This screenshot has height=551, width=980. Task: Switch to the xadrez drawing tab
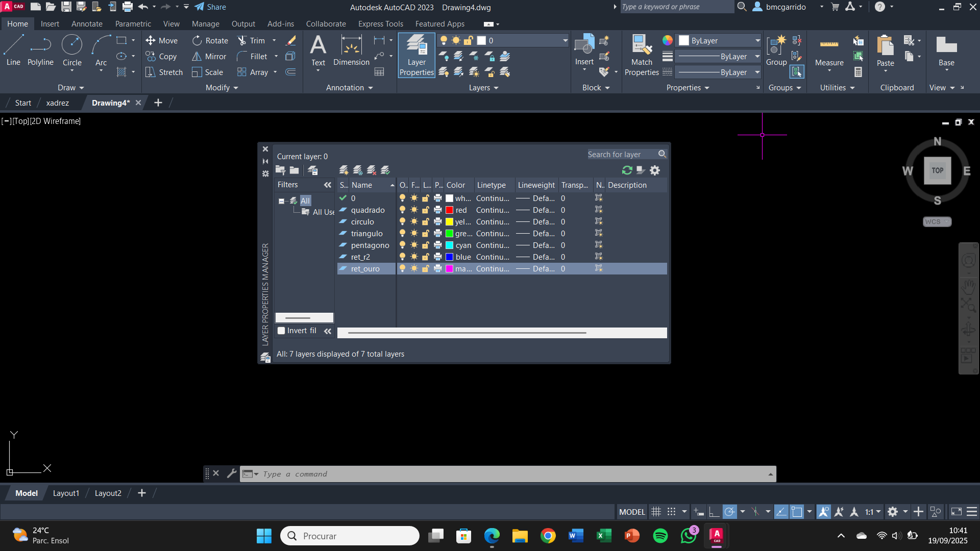(x=57, y=103)
